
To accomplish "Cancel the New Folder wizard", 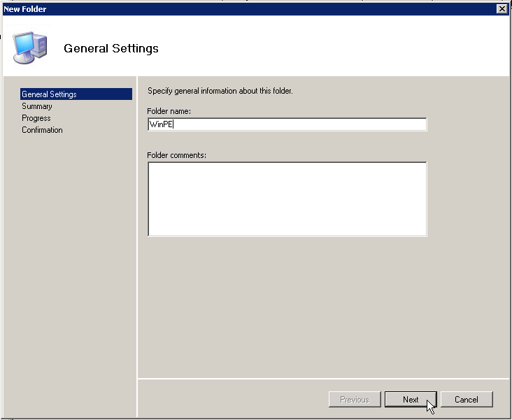I will pyautogui.click(x=466, y=400).
